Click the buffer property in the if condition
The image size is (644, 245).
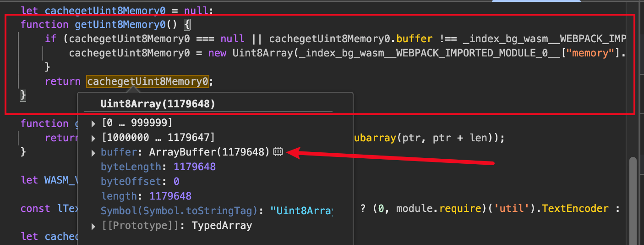coord(413,39)
